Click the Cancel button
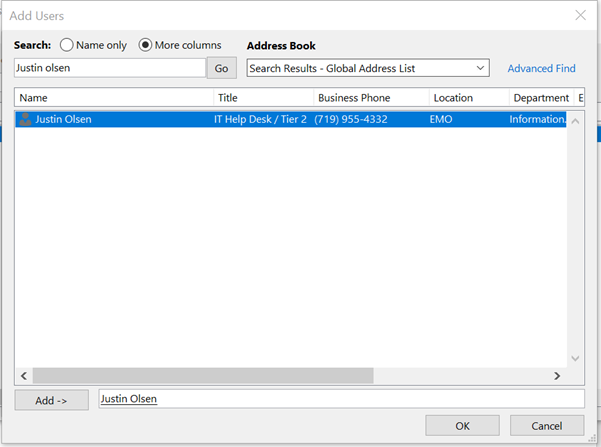 (x=547, y=426)
